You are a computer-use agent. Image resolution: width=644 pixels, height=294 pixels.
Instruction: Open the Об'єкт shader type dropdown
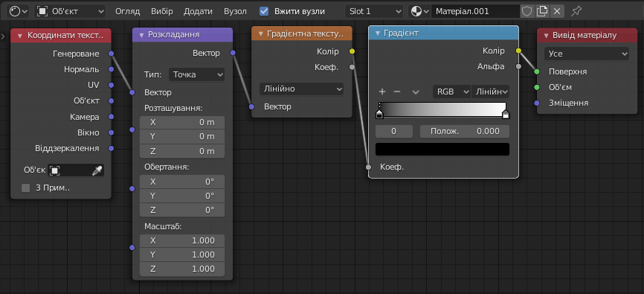coord(70,11)
